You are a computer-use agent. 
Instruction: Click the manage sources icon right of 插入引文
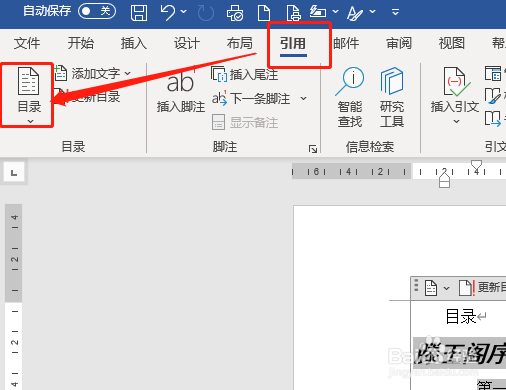pos(493,74)
